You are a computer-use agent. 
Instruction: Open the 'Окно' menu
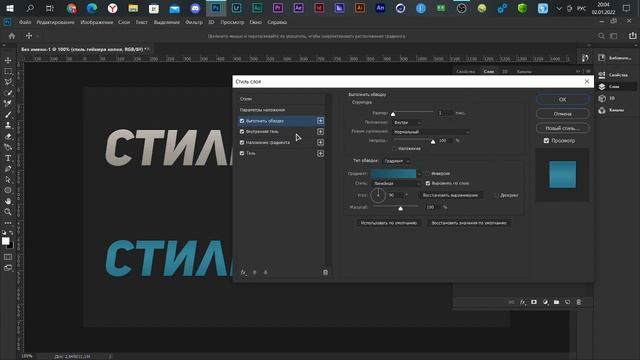(x=256, y=22)
